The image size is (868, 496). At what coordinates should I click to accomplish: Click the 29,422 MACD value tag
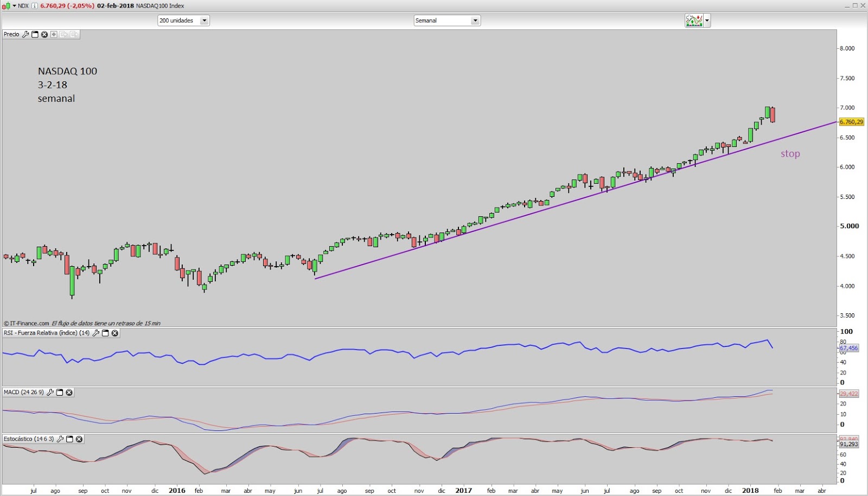(x=849, y=394)
